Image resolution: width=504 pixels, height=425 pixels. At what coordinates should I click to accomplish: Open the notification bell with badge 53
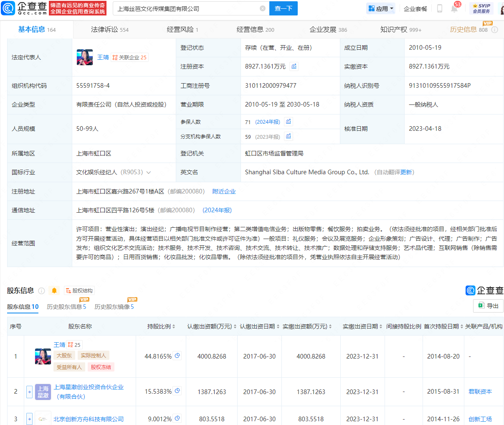pos(454,8)
